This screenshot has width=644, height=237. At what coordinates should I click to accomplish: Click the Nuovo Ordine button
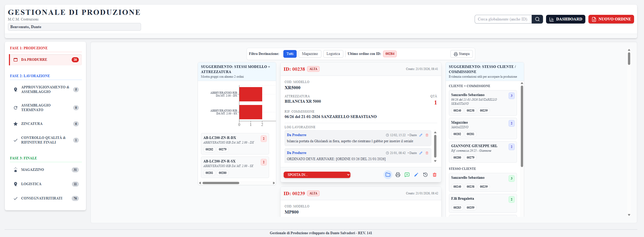coord(611,19)
